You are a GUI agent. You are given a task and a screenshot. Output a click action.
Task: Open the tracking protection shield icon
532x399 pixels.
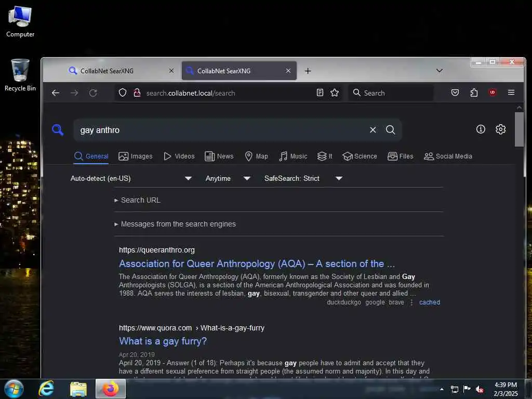[x=123, y=92]
